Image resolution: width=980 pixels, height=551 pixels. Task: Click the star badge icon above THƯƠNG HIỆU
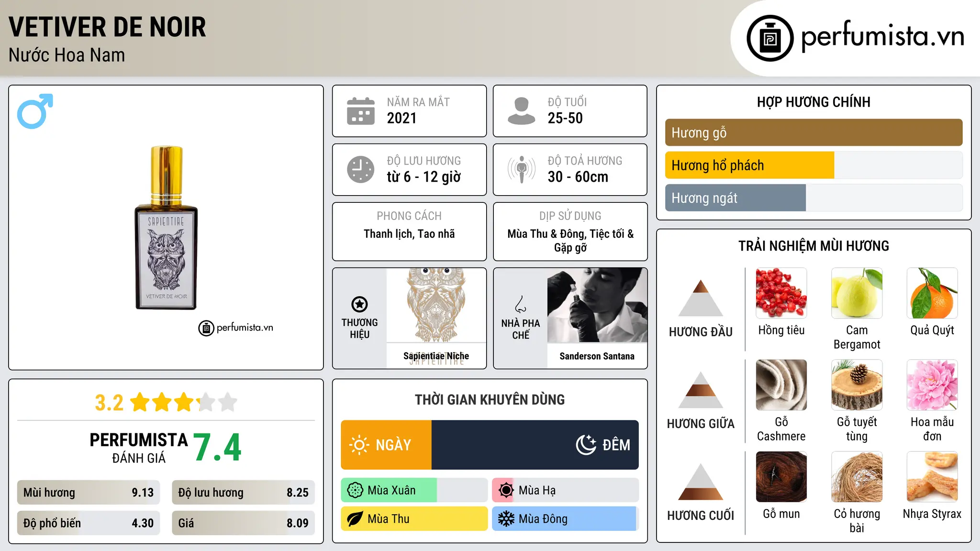coord(359,304)
